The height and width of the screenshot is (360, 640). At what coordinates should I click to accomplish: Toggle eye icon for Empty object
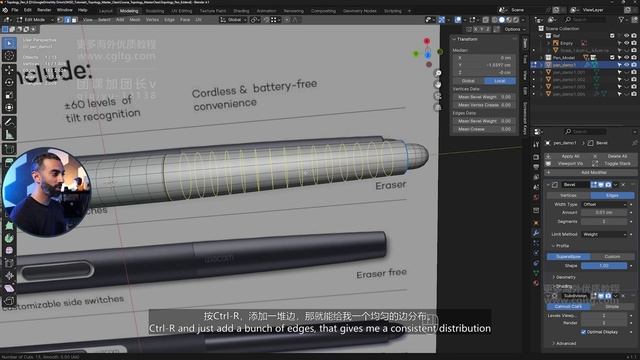[627, 43]
